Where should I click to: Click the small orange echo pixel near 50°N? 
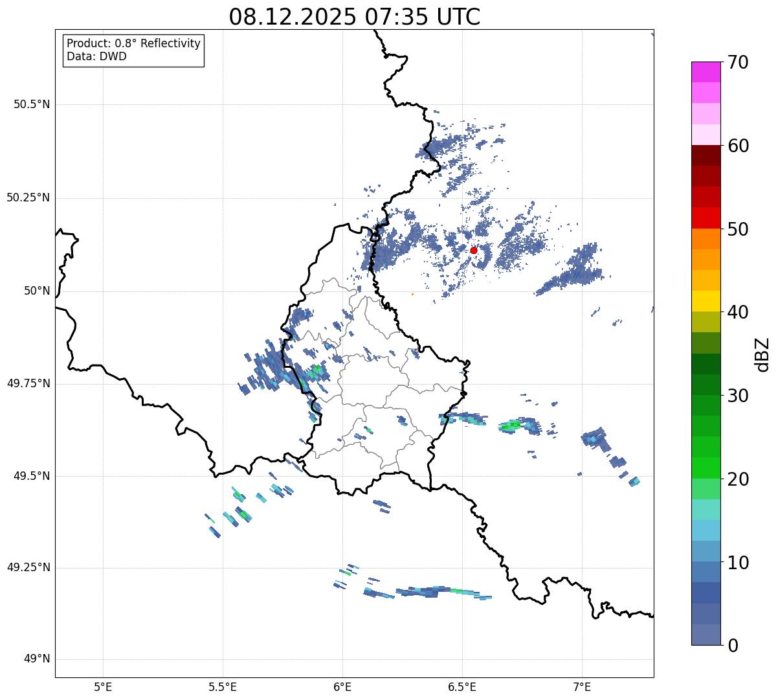[412, 294]
